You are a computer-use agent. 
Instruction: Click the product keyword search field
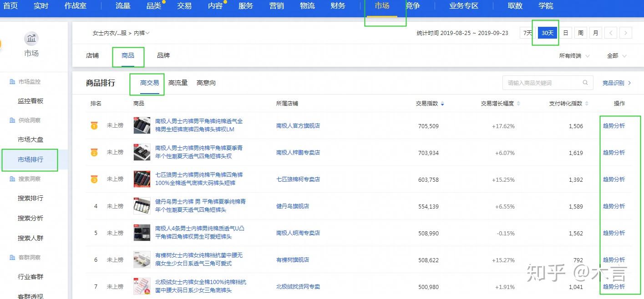(548, 83)
